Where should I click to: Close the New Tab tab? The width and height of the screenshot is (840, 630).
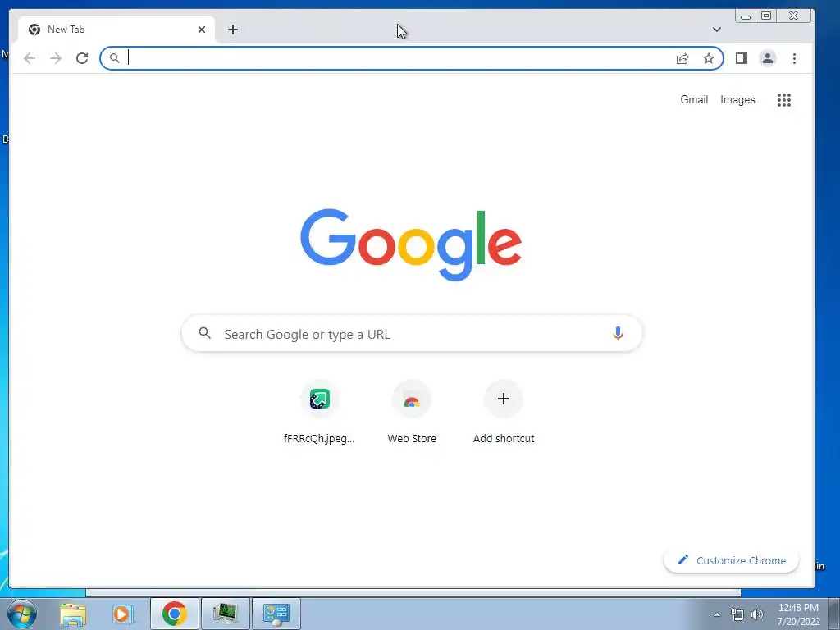(202, 30)
